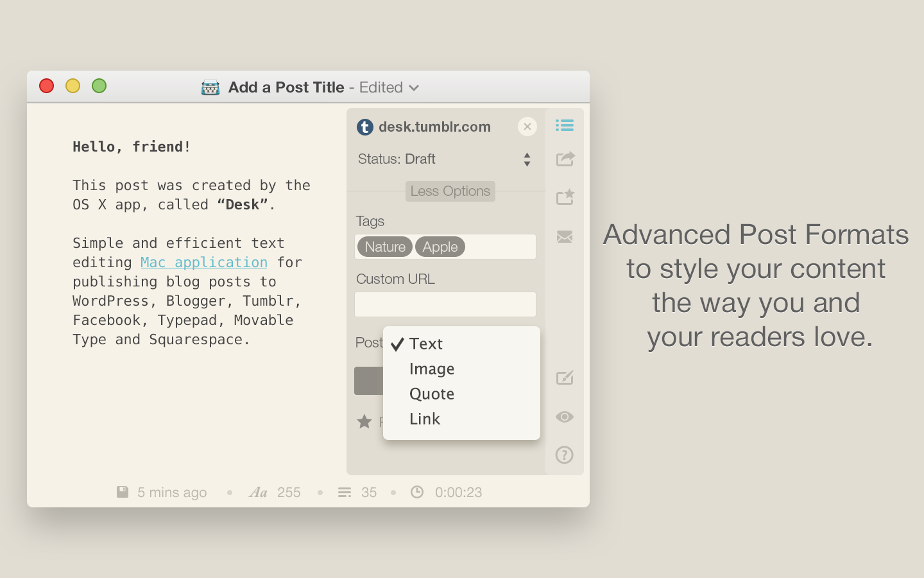Screen dimensions: 924x578
Task: Click the lines word count icon
Action: click(x=345, y=493)
